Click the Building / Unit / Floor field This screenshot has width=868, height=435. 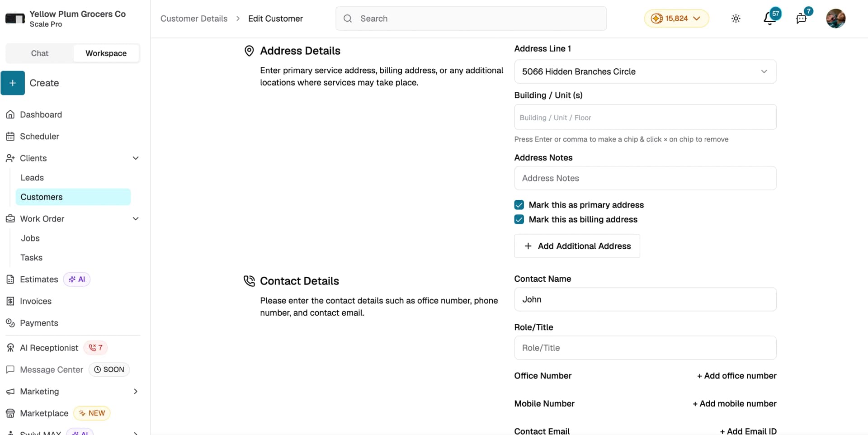click(645, 117)
